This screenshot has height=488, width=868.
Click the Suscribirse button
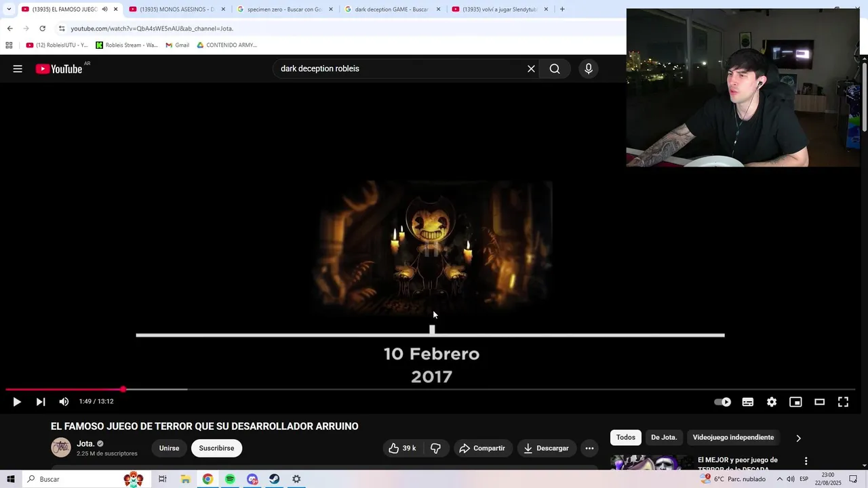[x=216, y=448]
